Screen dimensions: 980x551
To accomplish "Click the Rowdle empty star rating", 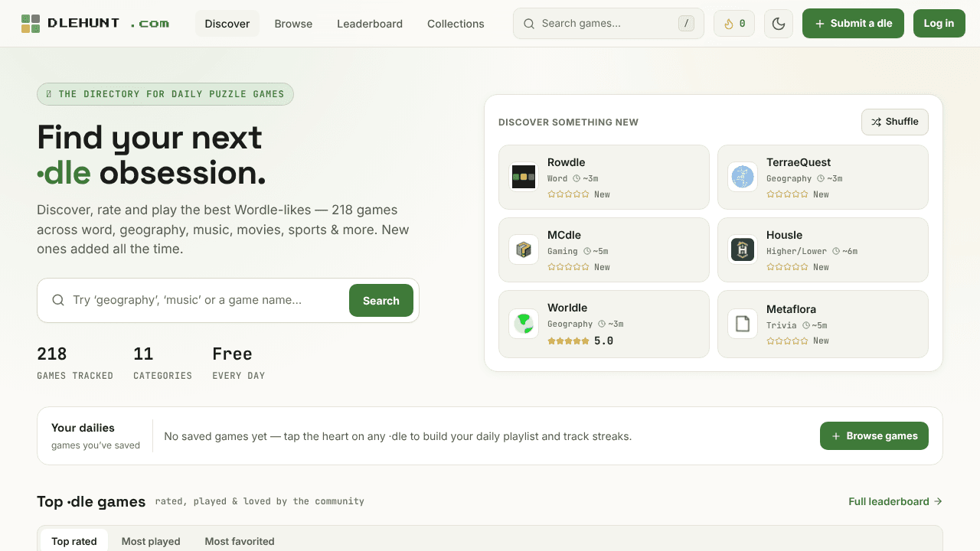I will click(x=569, y=194).
